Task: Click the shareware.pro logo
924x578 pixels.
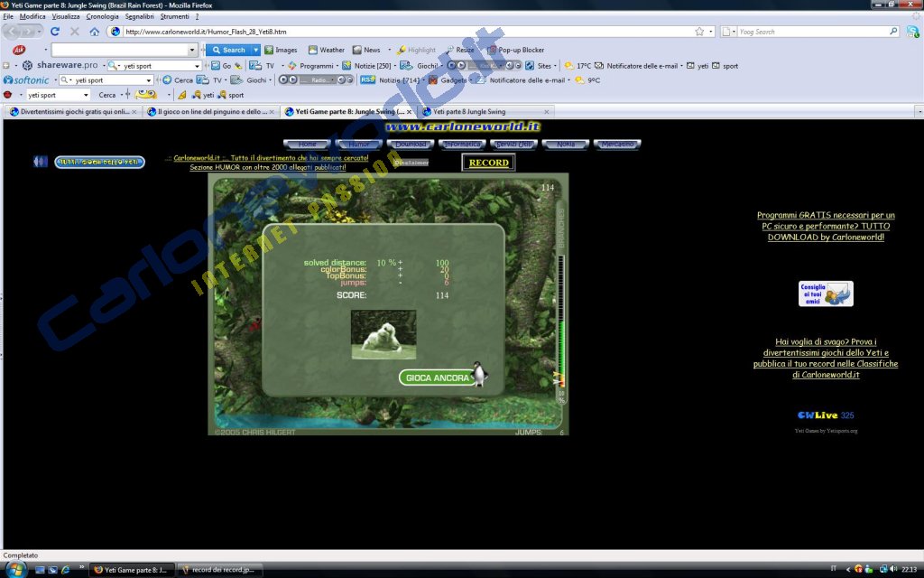Action: coord(60,65)
